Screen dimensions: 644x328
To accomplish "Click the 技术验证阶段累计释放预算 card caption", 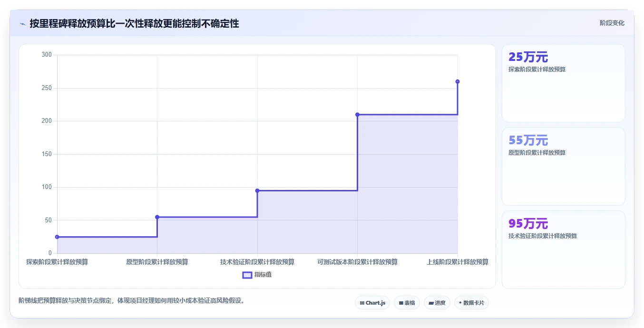I will (x=543, y=236).
